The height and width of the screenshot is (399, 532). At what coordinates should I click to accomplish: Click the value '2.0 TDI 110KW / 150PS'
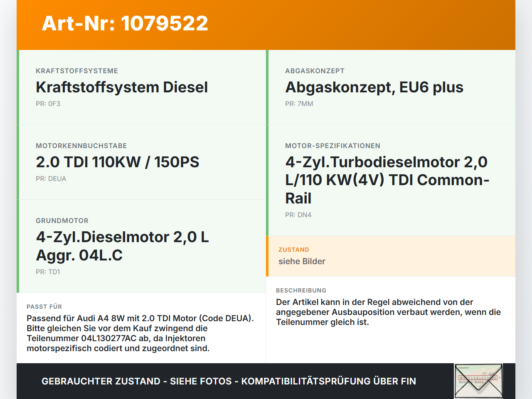[118, 162]
